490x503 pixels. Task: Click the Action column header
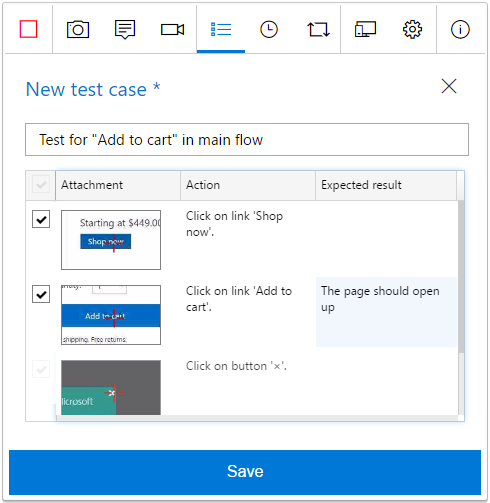(248, 185)
